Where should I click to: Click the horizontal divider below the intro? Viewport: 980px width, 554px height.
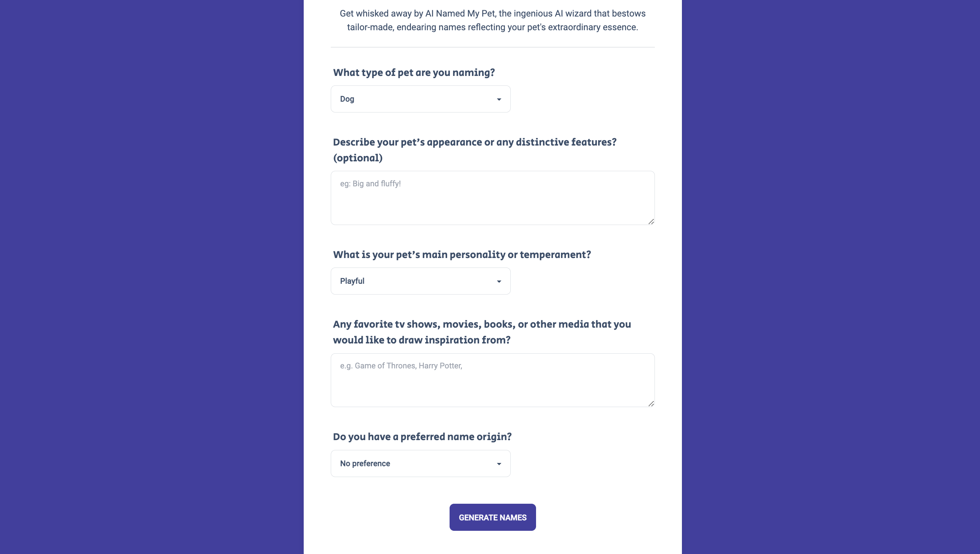(492, 47)
